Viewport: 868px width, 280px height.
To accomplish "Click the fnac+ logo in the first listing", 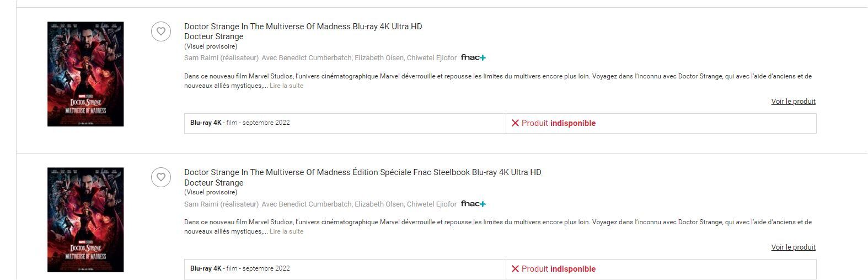I will point(473,57).
